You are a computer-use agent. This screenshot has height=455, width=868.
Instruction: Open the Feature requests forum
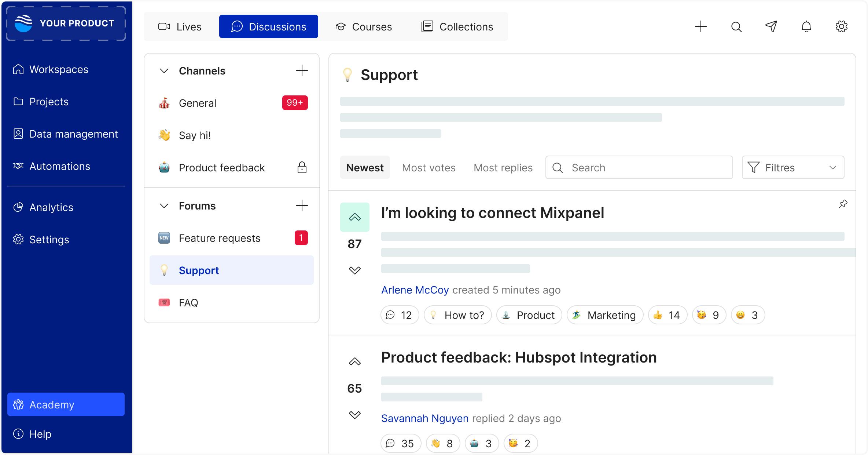220,238
